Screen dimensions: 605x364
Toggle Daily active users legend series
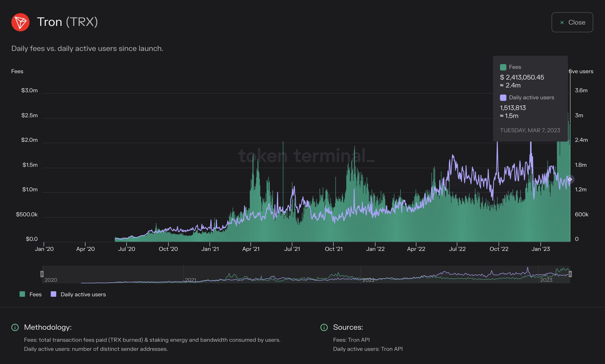click(x=83, y=294)
